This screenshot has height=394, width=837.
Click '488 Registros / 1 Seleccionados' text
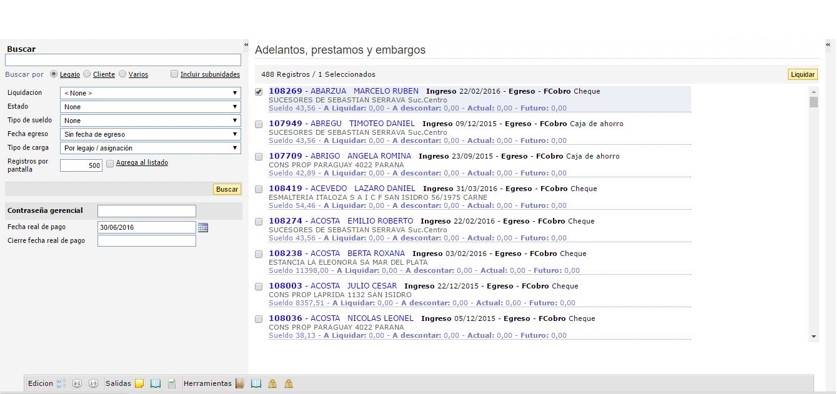318,75
